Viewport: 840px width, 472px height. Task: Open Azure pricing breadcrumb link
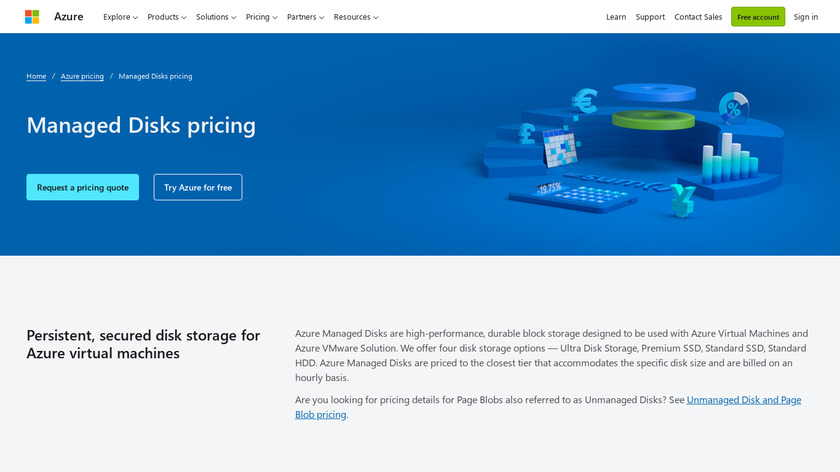[82, 77]
